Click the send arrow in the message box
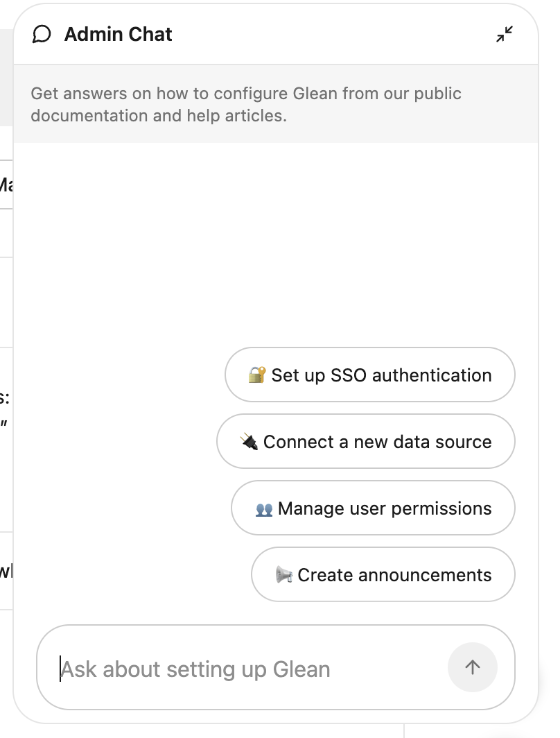 click(473, 667)
